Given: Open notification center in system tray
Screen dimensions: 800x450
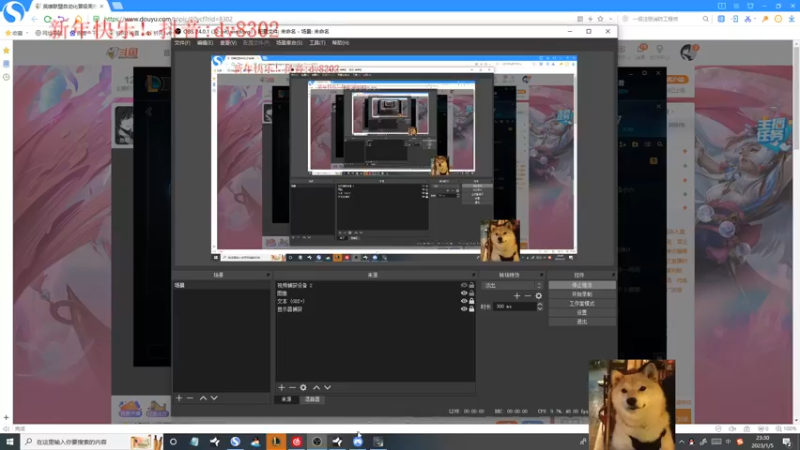Looking at the screenshot, I should tap(787, 441).
